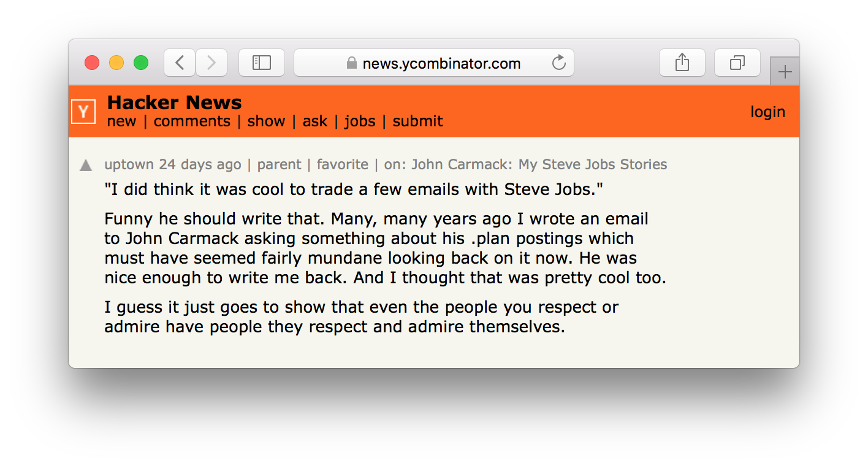
Task: Upvote the comment by uptown
Action: [x=86, y=166]
